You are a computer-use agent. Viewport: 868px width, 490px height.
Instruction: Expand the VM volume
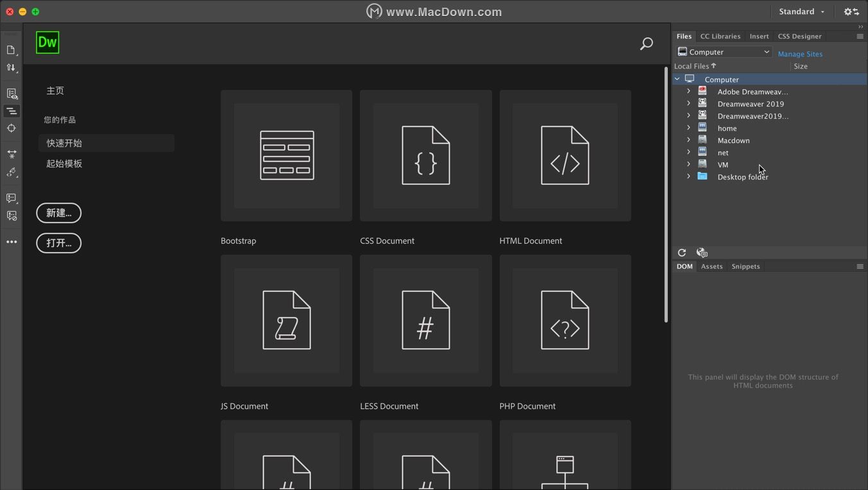tap(688, 165)
